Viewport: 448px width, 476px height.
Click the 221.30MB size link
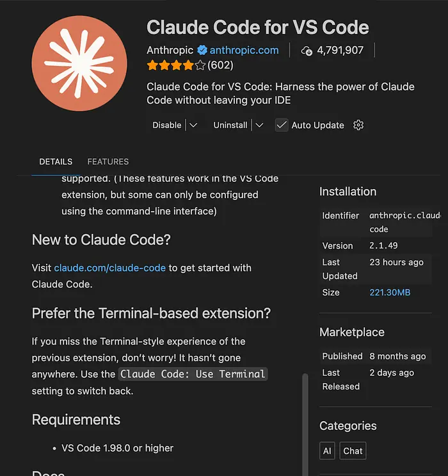tap(390, 292)
